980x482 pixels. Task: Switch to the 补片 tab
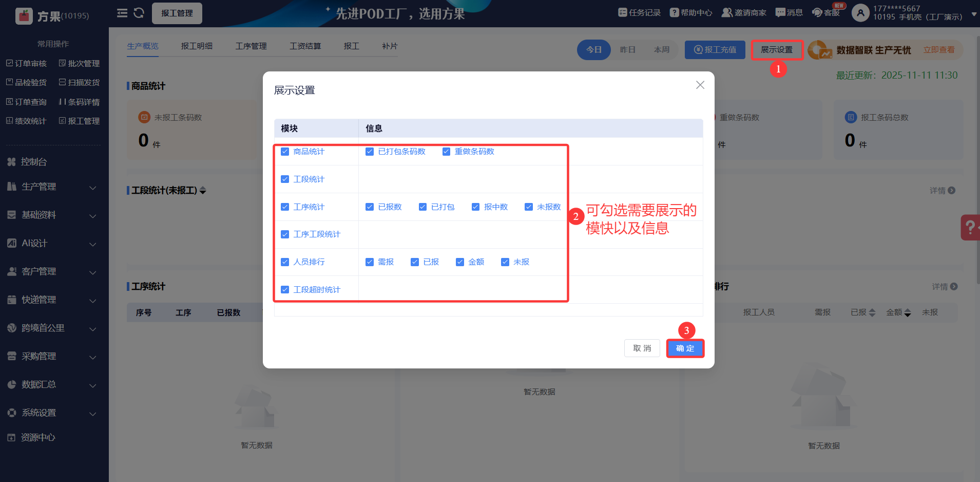390,46
